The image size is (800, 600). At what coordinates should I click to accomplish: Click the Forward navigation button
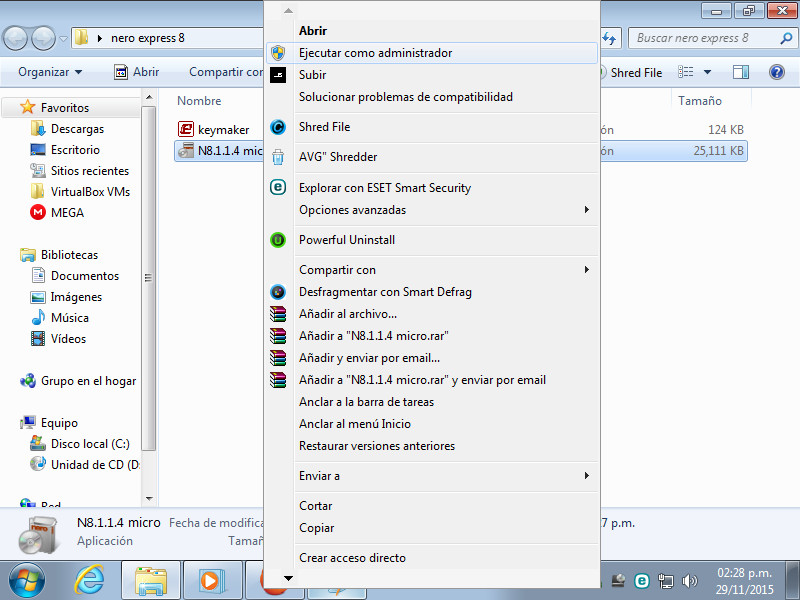click(x=44, y=38)
